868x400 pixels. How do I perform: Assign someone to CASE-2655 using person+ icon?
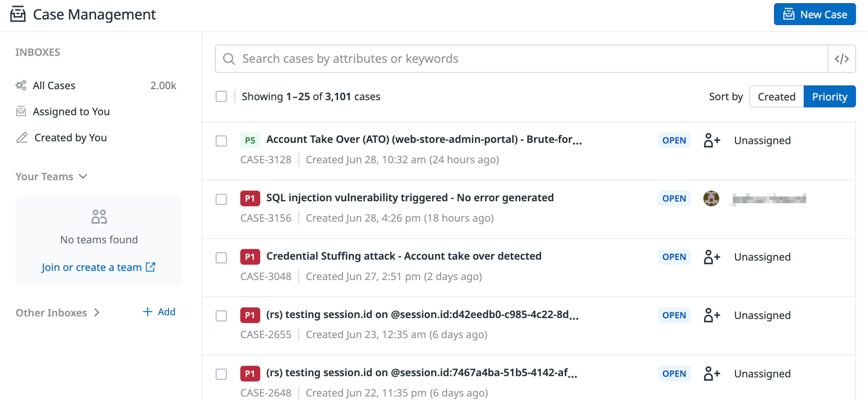pyautogui.click(x=712, y=315)
